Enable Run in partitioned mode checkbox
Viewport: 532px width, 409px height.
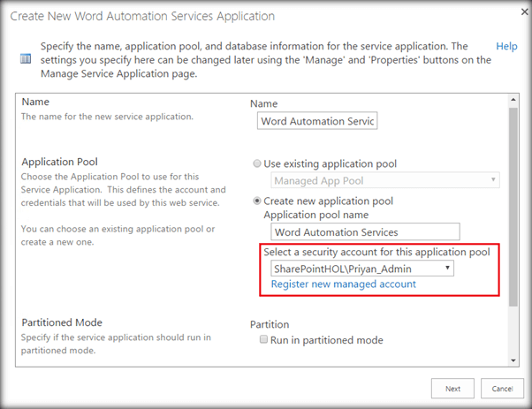[x=263, y=340]
